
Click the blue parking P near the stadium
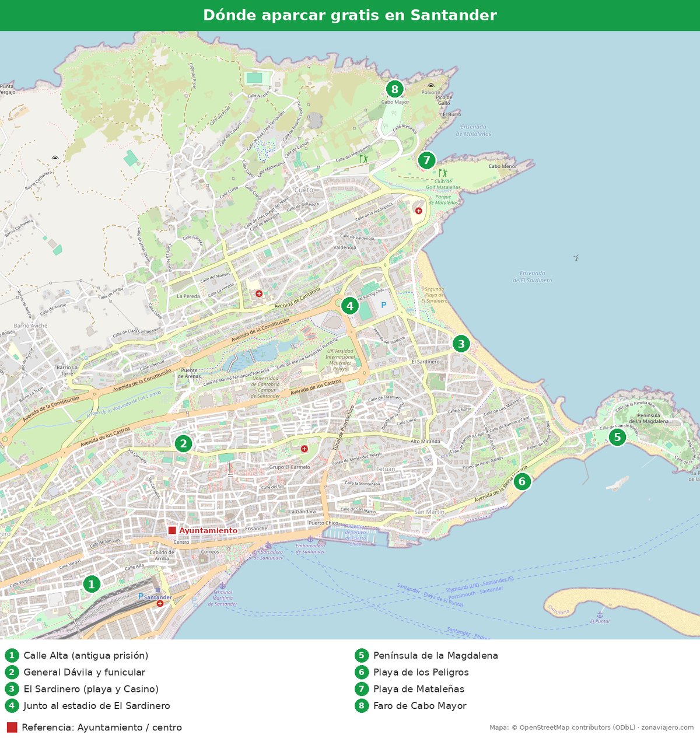384,305
